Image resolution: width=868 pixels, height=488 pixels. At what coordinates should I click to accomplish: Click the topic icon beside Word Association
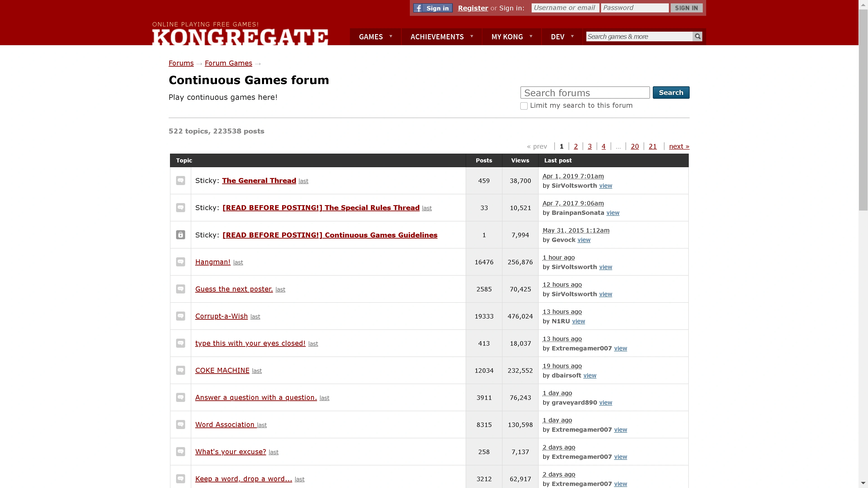click(x=181, y=424)
